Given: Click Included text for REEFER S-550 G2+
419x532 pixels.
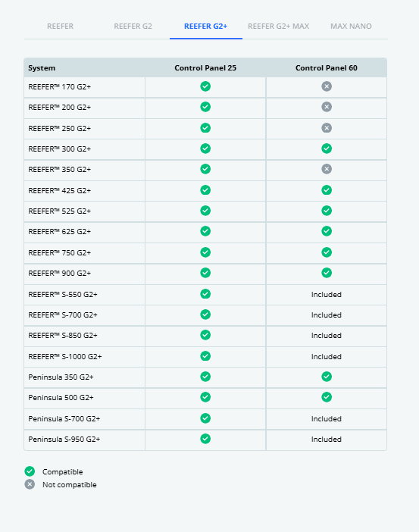Looking at the screenshot, I should 327,295.
